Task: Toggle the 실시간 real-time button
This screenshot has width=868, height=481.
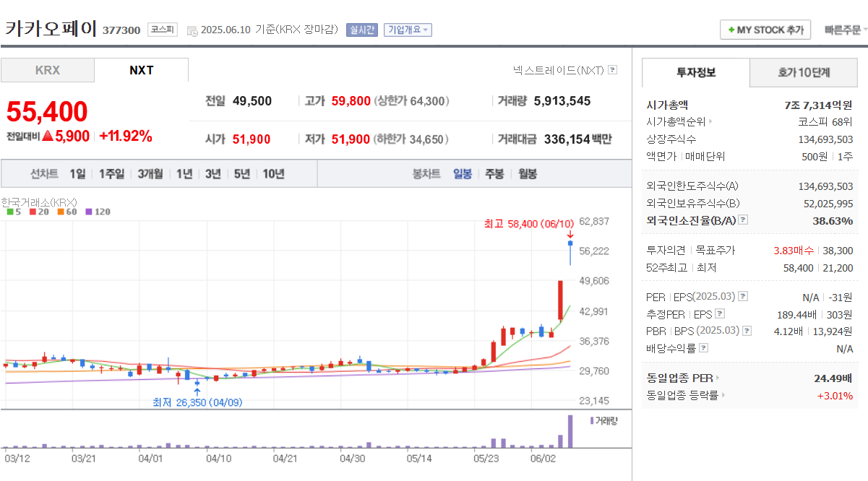Action: coord(362,30)
